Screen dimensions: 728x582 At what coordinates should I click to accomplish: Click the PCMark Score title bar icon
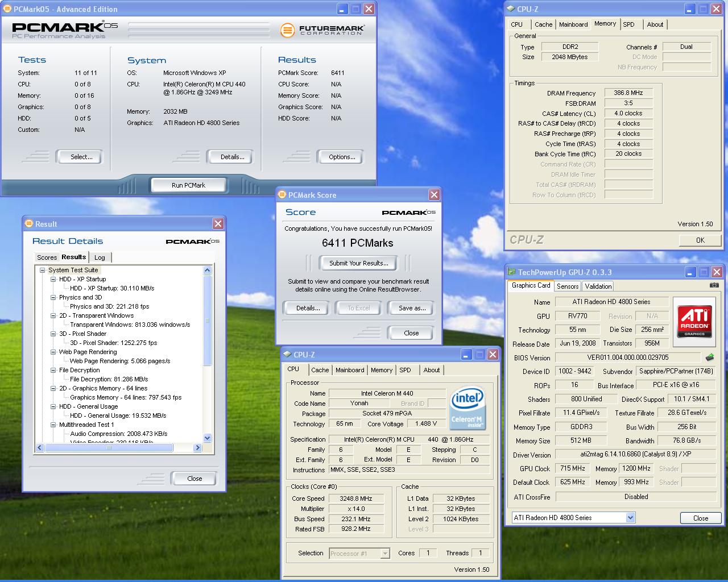(x=282, y=195)
